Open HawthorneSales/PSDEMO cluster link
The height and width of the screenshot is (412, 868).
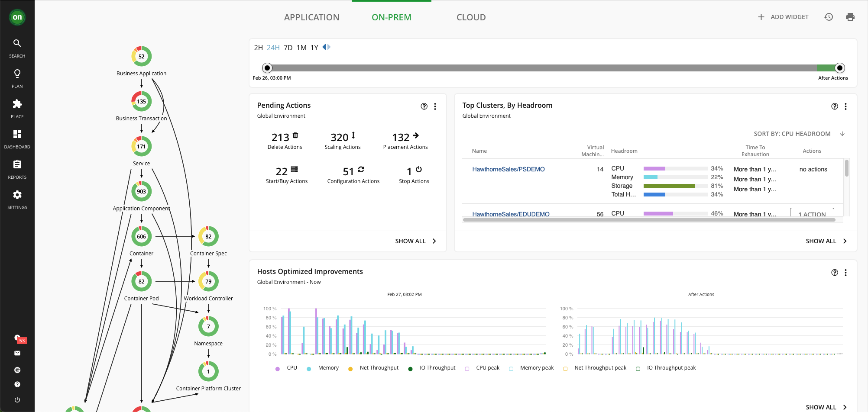tap(508, 169)
